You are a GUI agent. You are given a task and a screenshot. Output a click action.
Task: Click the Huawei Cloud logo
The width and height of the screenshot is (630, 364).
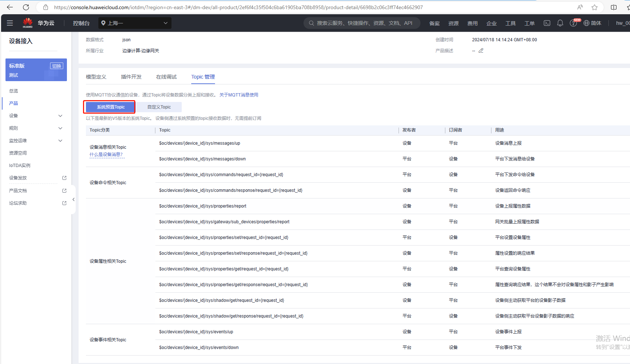point(28,23)
